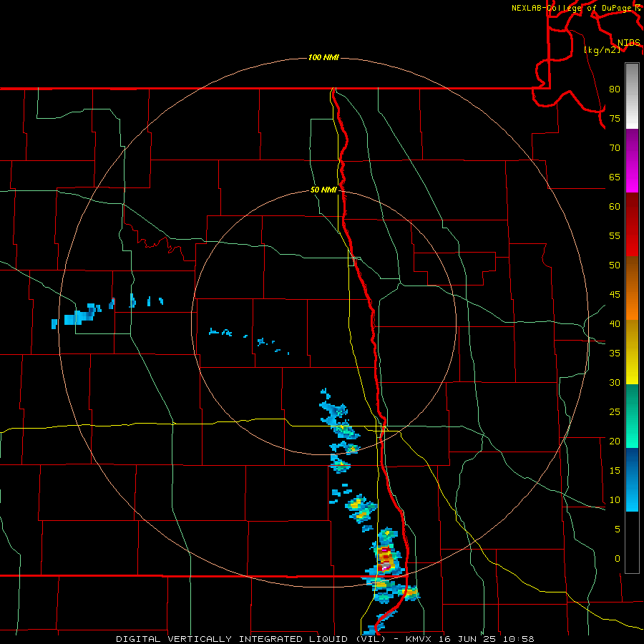Click the 20 value on the color scale

click(x=615, y=441)
